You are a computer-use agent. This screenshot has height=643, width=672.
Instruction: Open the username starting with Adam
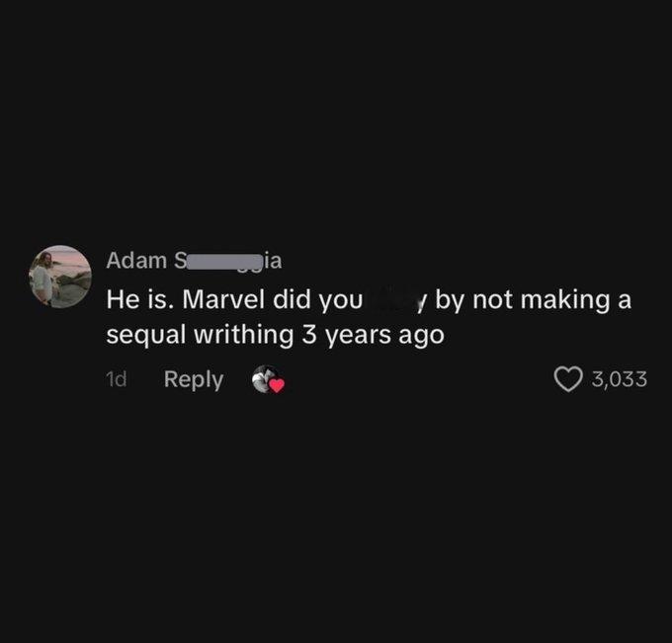coord(194,261)
